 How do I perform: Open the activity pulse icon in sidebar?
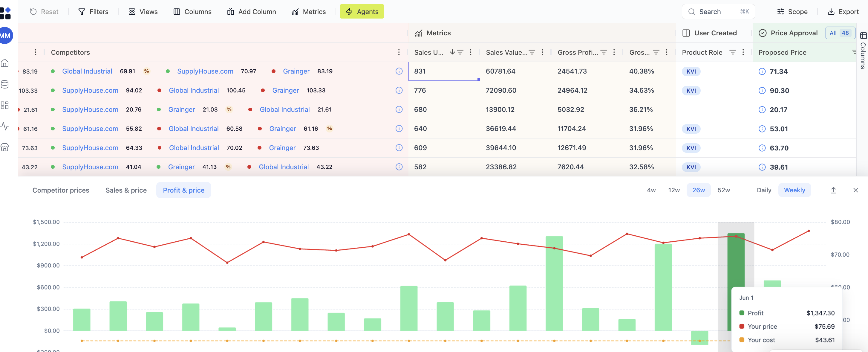click(5, 126)
